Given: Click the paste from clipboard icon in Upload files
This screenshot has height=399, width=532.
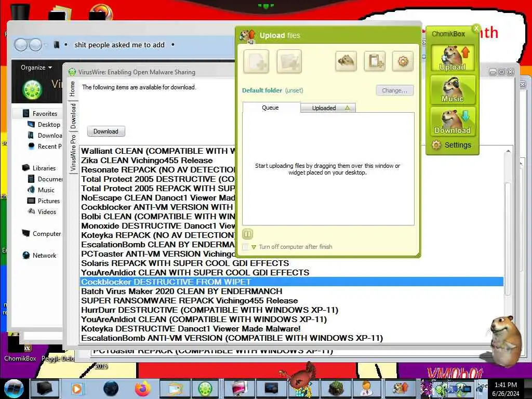Looking at the screenshot, I should pos(375,61).
